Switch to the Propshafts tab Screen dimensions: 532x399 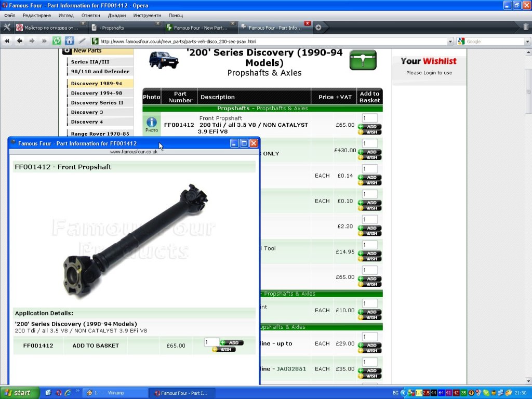(x=125, y=28)
